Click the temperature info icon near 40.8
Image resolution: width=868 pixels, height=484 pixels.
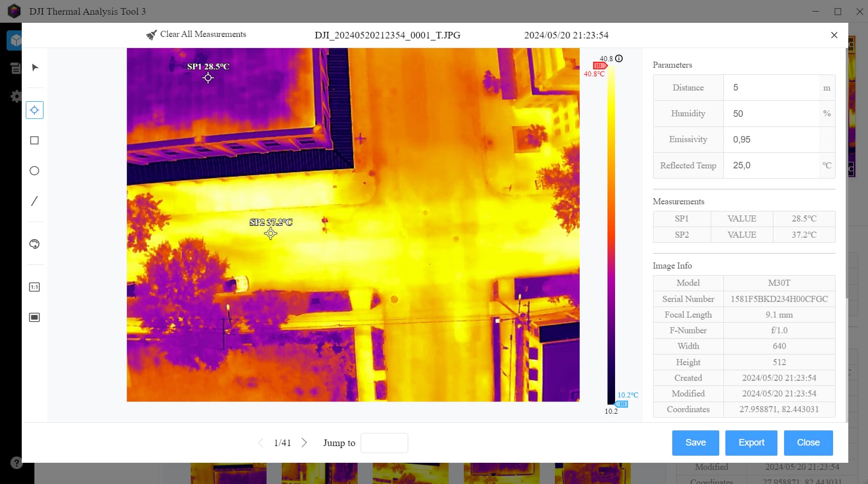(619, 59)
